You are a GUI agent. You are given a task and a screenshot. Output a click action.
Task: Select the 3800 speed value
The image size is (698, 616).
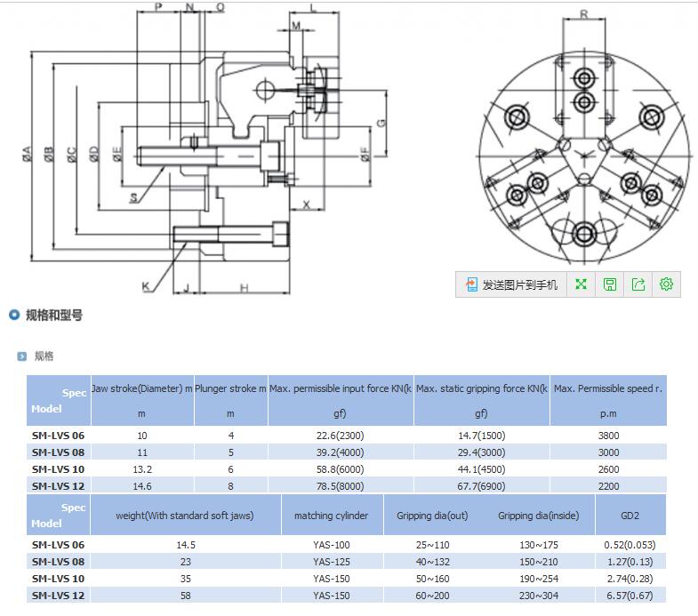[608, 436]
